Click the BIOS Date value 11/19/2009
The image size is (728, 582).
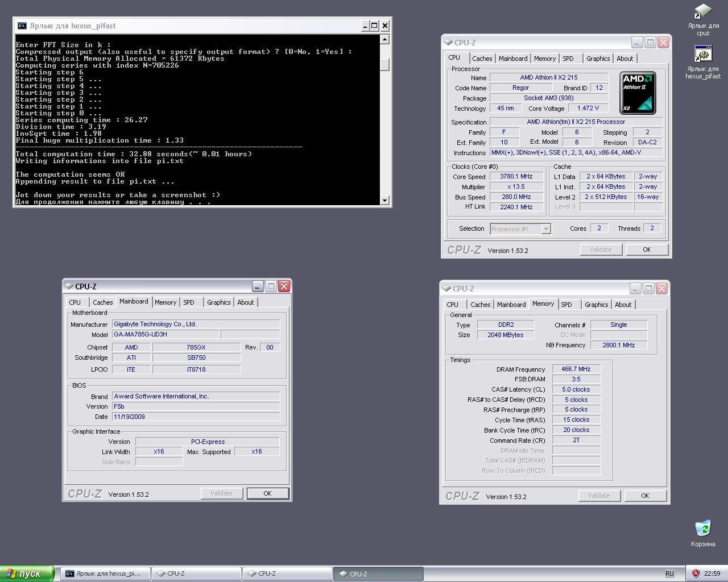[196, 417]
